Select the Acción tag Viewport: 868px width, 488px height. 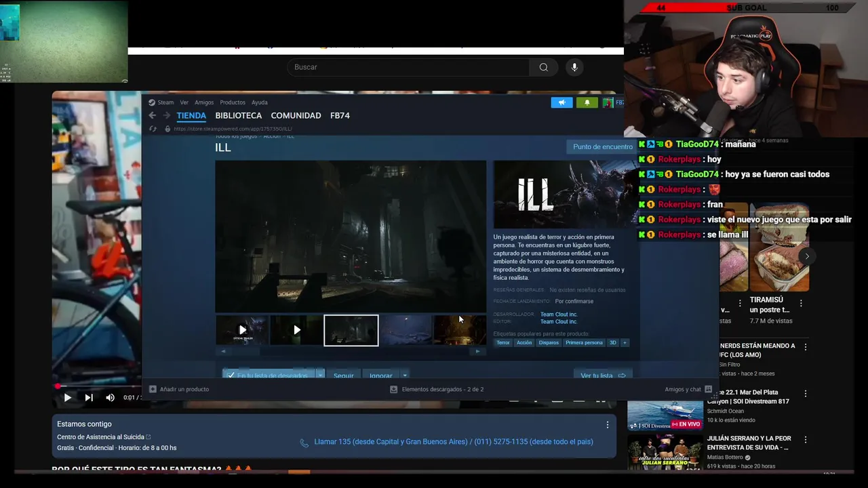pos(524,342)
